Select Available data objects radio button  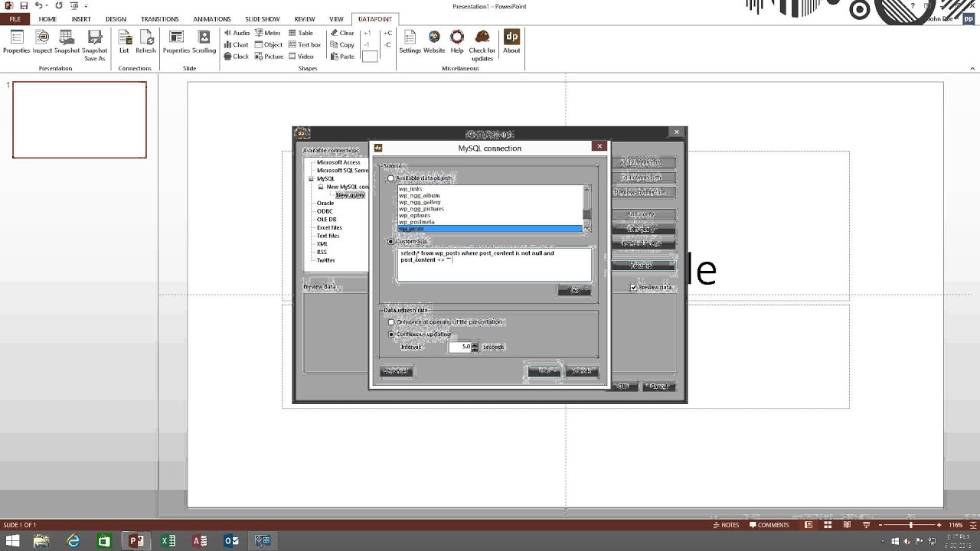pyautogui.click(x=391, y=178)
